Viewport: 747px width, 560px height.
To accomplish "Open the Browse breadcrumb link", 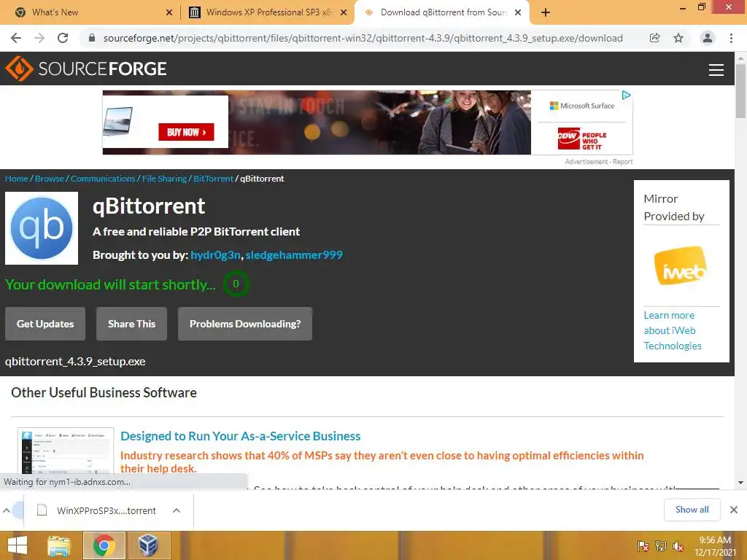I will (50, 179).
